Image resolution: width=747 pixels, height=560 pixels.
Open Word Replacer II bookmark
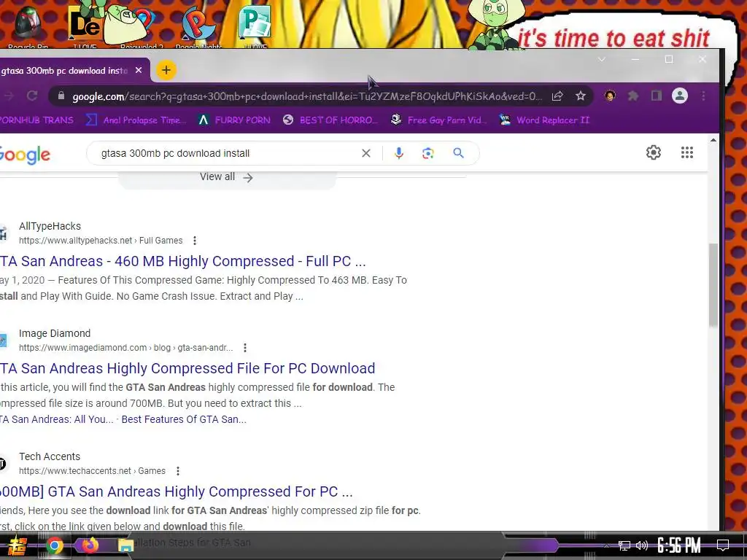(x=544, y=120)
